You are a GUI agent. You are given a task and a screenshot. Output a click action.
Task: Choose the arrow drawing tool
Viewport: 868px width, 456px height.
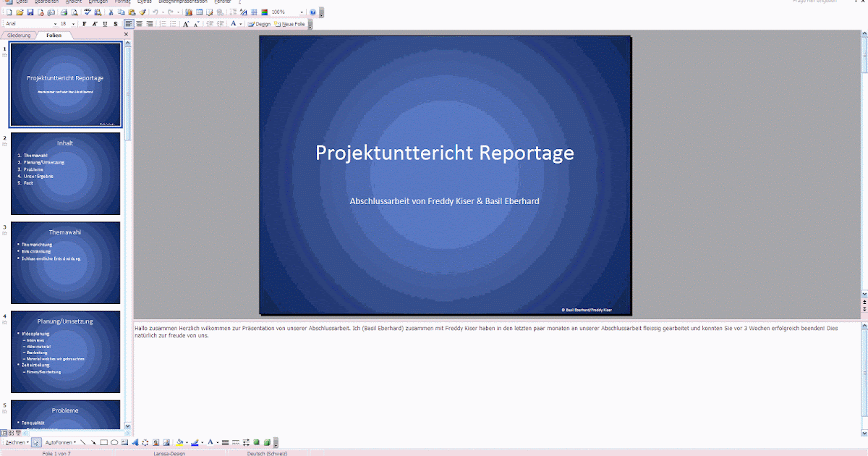click(93, 442)
